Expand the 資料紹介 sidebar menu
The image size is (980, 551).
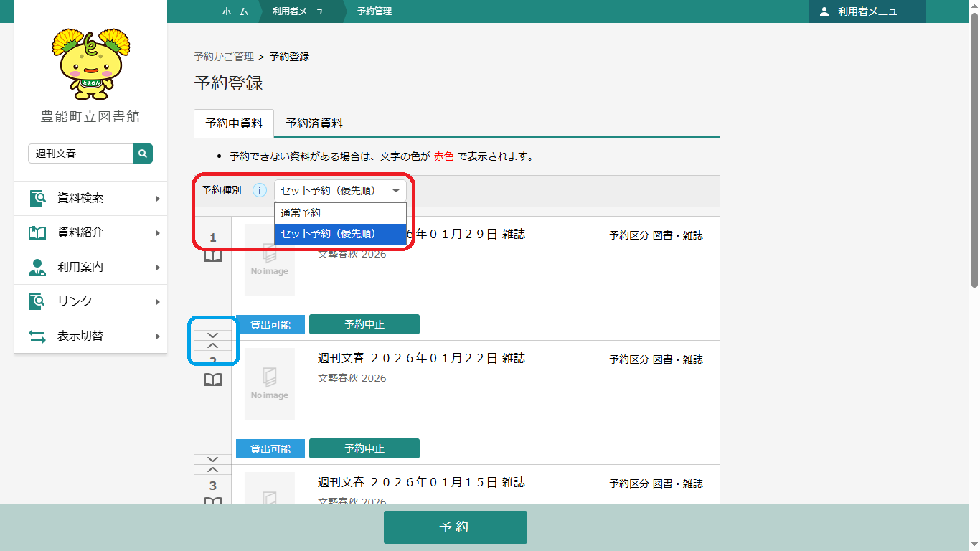tap(90, 232)
